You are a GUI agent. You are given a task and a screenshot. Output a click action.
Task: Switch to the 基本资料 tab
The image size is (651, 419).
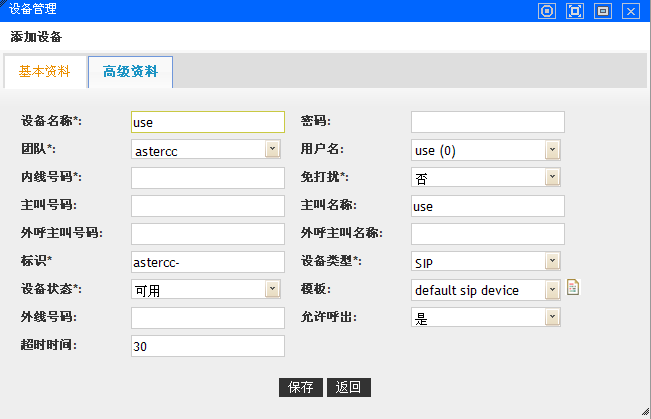[x=45, y=72]
